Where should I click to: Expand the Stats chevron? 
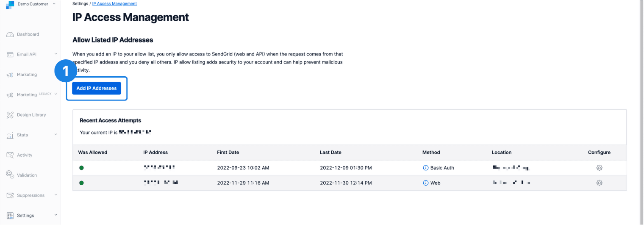(56, 135)
